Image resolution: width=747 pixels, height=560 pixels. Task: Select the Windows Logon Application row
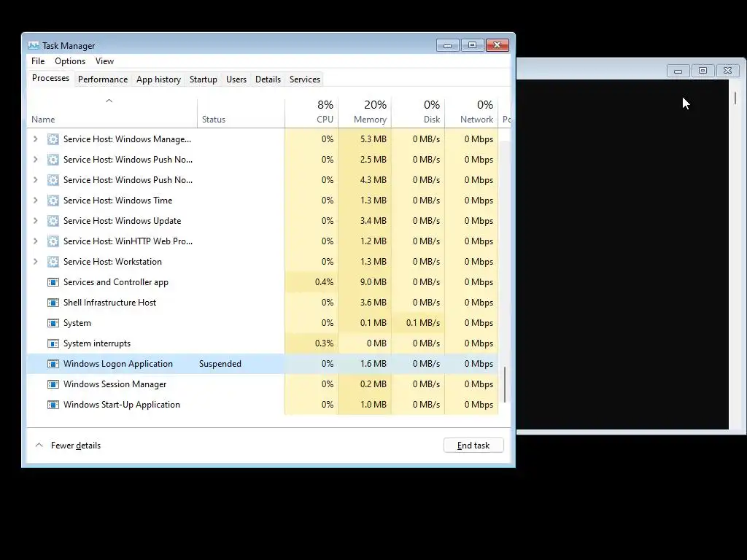coord(263,364)
